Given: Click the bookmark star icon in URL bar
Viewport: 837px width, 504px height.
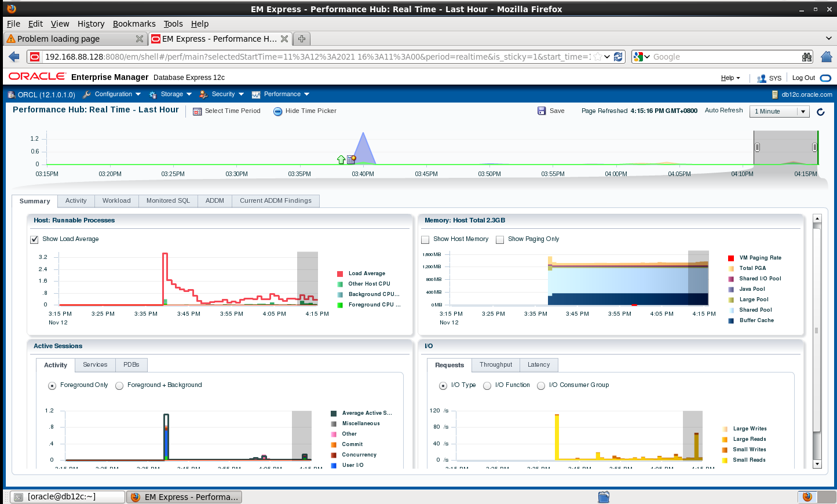Looking at the screenshot, I should pos(598,57).
